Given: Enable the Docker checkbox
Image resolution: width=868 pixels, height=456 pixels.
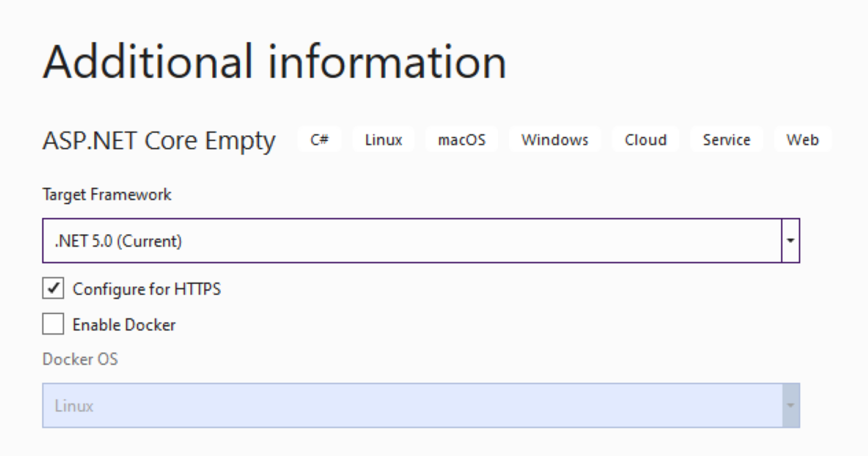Looking at the screenshot, I should pyautogui.click(x=53, y=324).
